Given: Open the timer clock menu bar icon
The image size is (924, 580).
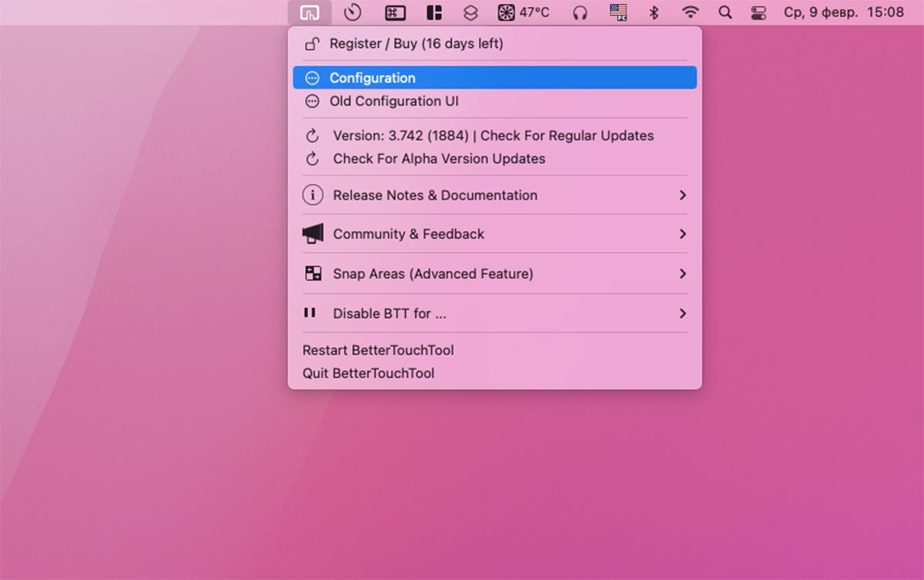Looking at the screenshot, I should pos(353,12).
